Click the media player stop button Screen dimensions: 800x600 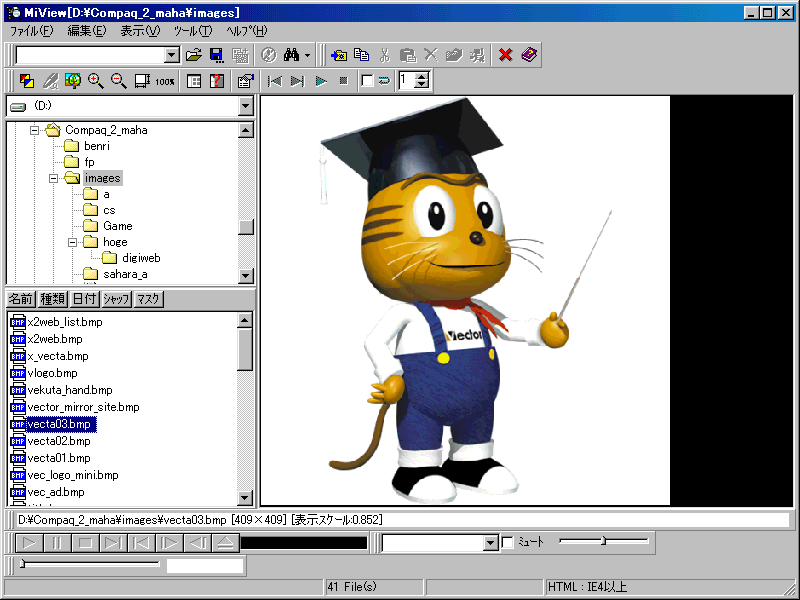(85, 542)
